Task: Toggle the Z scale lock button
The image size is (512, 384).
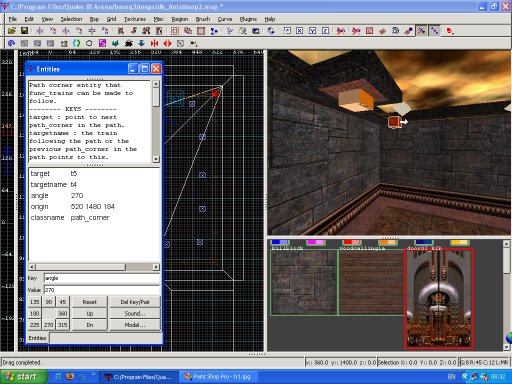Action: [x=325, y=31]
